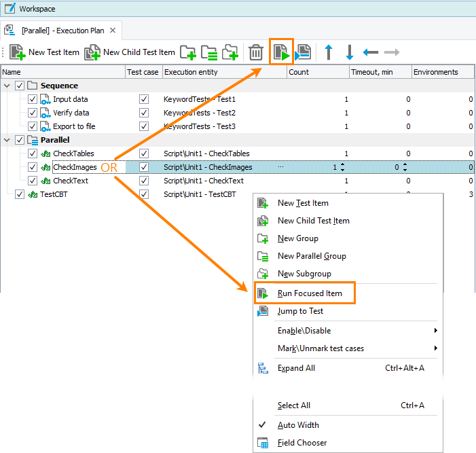Open Field Chooser from context menu
The width and height of the screenshot is (476, 453).
(x=348, y=443)
